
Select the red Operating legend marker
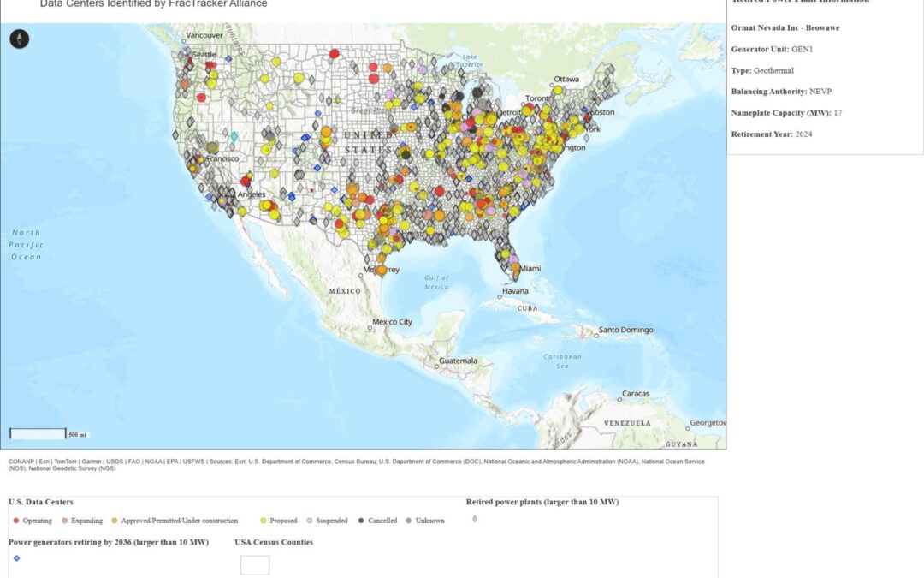click(x=15, y=521)
